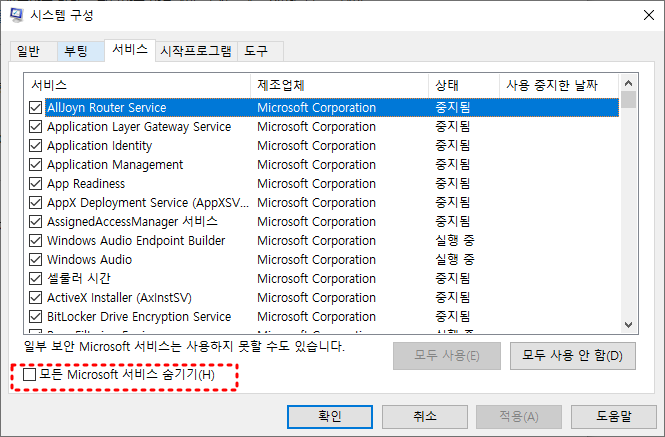Viewport: 665px width, 437px height.
Task: Uncheck the 셀룰러 시간 checkbox
Action: [x=36, y=278]
